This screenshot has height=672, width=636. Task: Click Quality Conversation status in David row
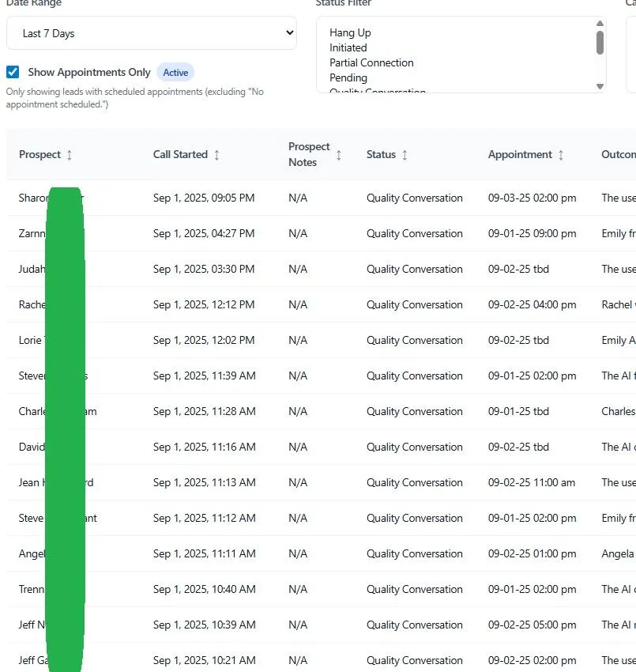414,447
